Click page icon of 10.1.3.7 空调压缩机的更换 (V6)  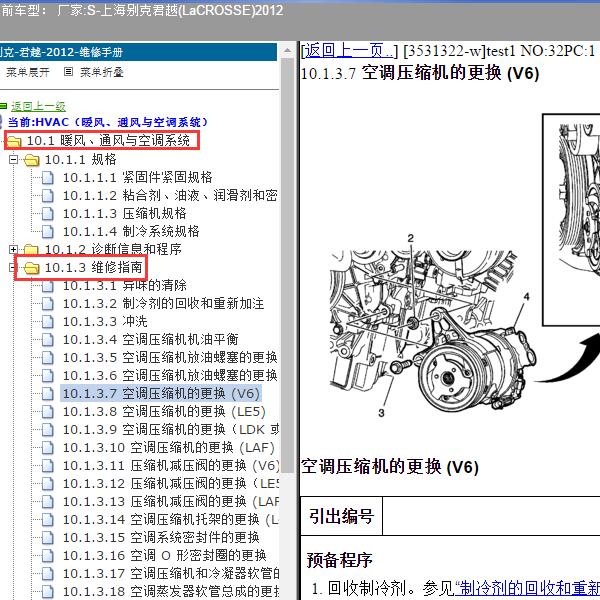coord(47,394)
